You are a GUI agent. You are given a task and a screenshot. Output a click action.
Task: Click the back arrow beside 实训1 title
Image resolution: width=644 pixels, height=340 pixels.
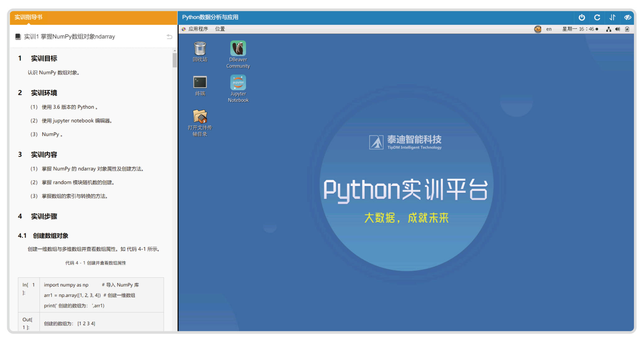(169, 37)
